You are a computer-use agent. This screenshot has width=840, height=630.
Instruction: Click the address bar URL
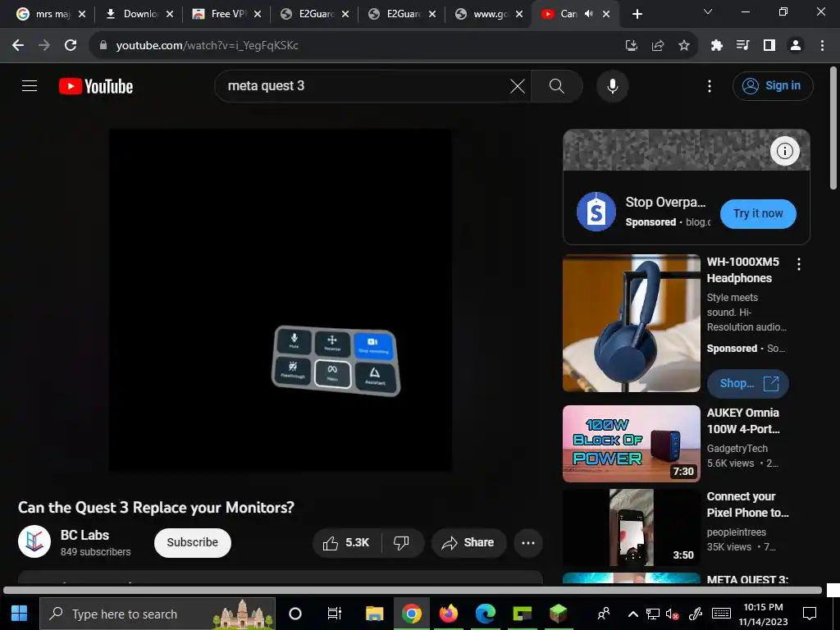[x=207, y=45]
